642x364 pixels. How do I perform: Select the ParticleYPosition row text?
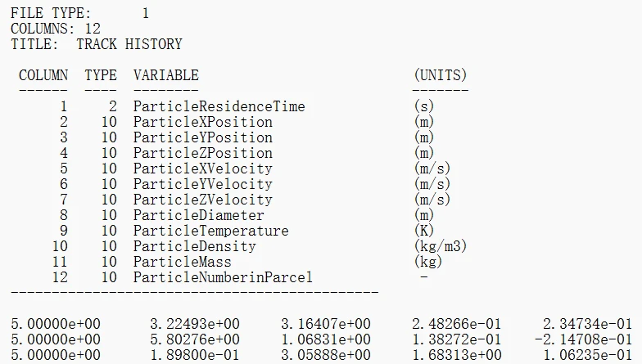click(x=203, y=137)
